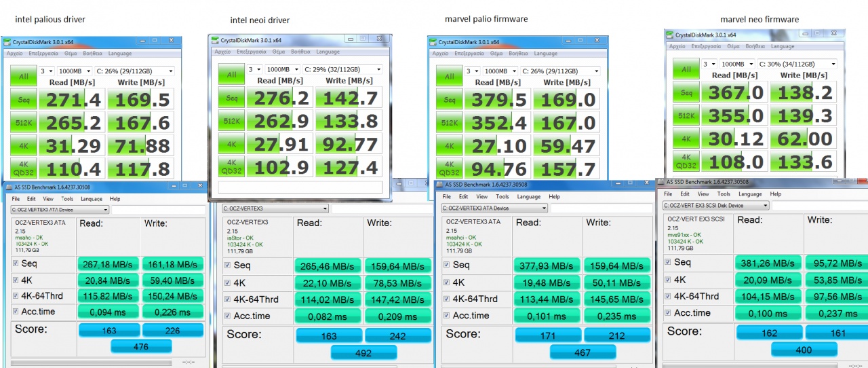
Task: Click empty status field below 102.9 row in CrystalDiskMark
Action: click(300, 187)
